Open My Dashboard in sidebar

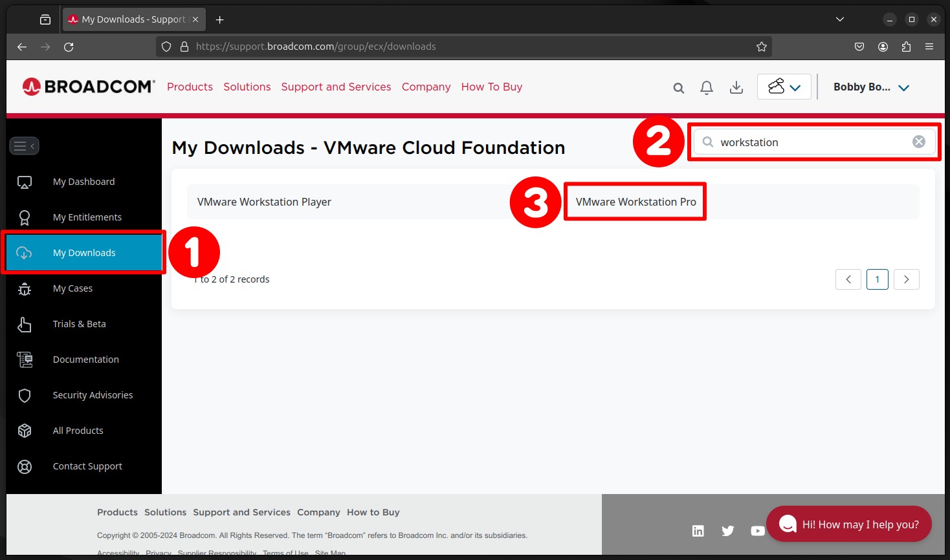coord(83,182)
